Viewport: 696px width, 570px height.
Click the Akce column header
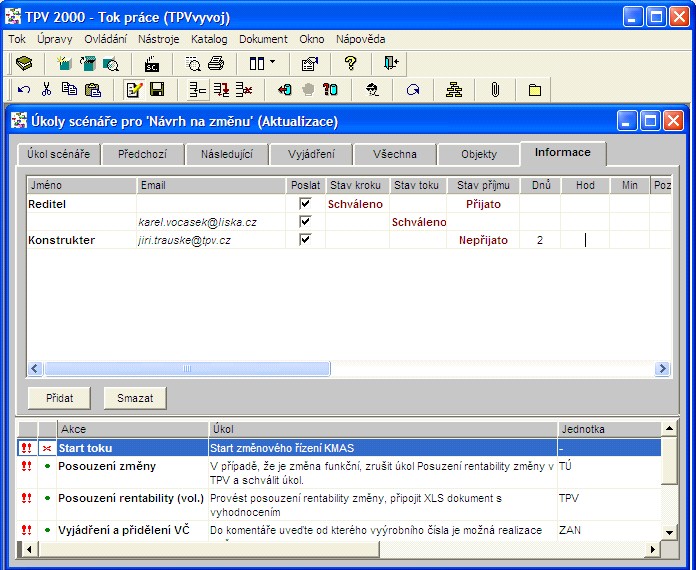click(x=133, y=429)
